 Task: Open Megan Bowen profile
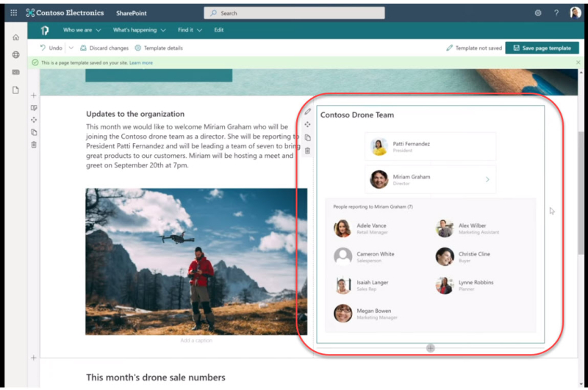[365, 314]
